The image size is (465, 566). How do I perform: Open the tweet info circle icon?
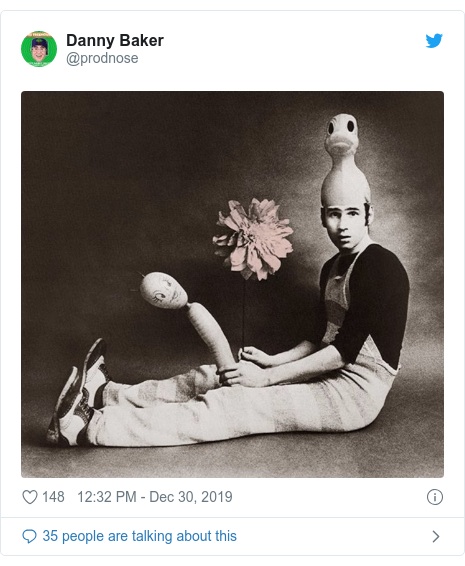coord(435,497)
